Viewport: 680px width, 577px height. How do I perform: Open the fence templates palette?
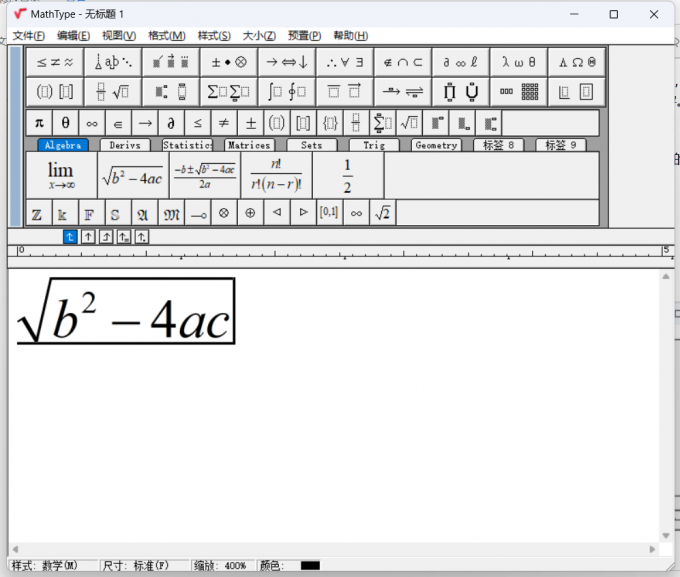pos(55,92)
